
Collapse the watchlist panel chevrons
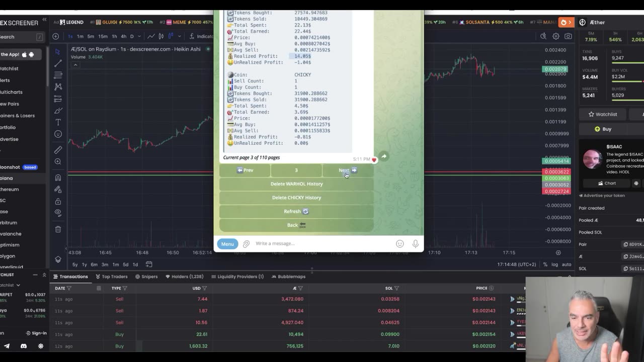pyautogui.click(x=44, y=275)
